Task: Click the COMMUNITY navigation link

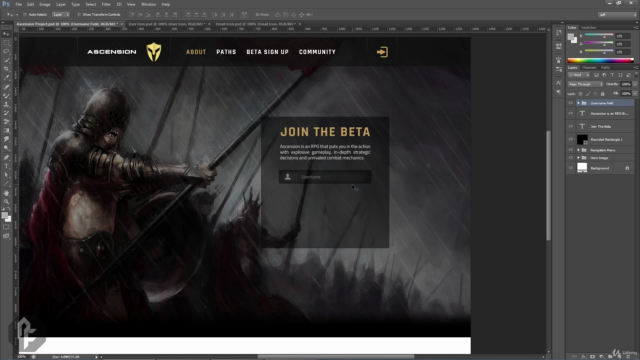Action: coord(317,52)
